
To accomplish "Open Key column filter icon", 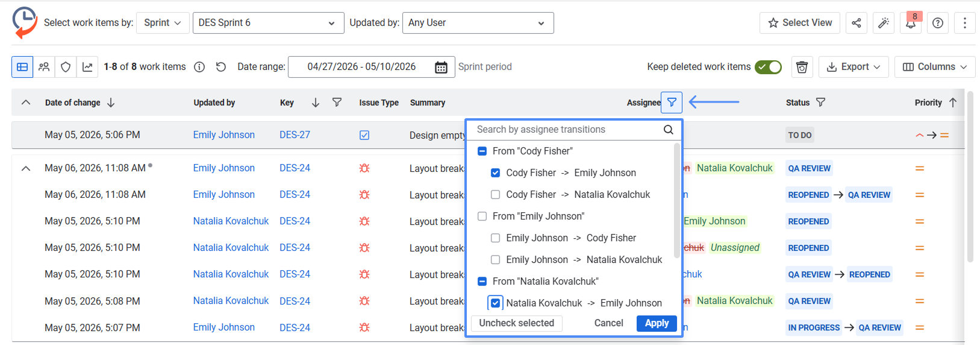I will pos(337,103).
